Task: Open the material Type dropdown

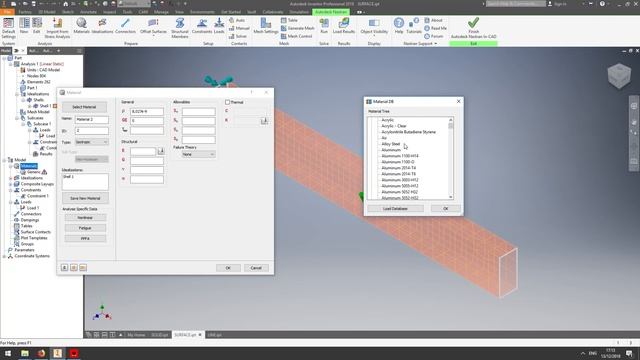Action: pos(92,142)
